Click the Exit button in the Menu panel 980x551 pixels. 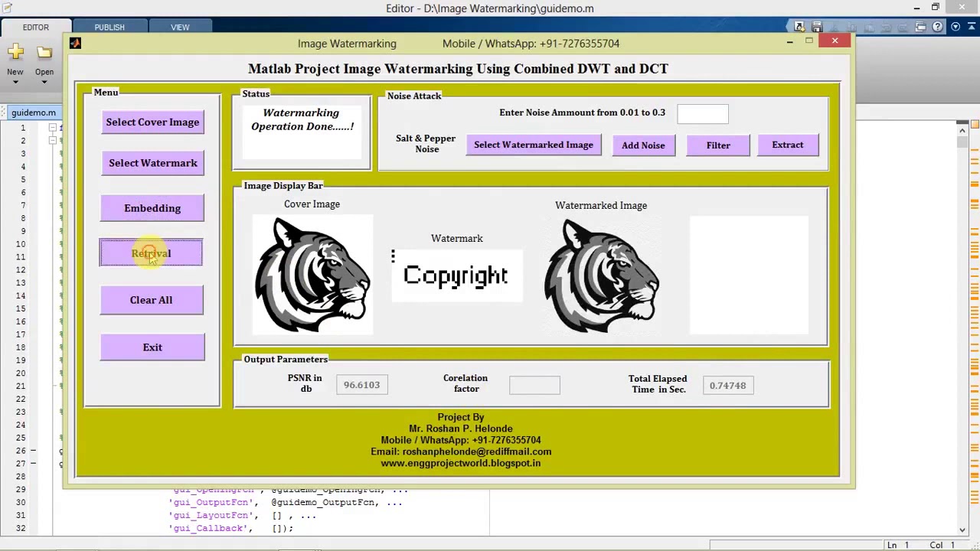click(152, 347)
